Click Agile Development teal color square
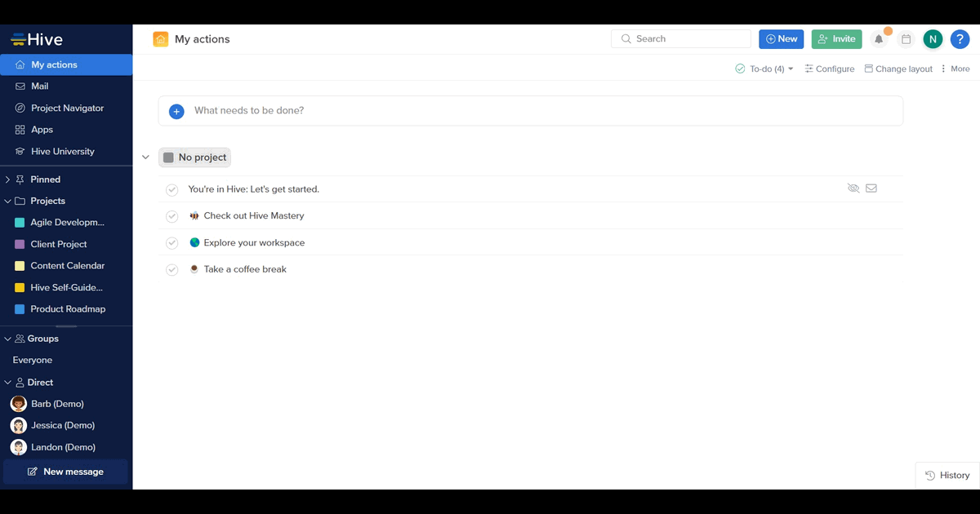The image size is (980, 514). [20, 222]
